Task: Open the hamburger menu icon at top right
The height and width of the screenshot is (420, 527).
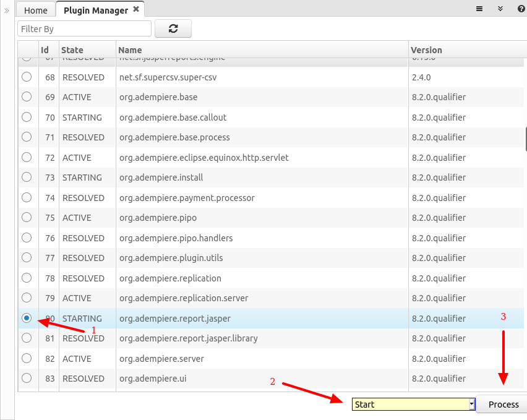Action: (479, 9)
